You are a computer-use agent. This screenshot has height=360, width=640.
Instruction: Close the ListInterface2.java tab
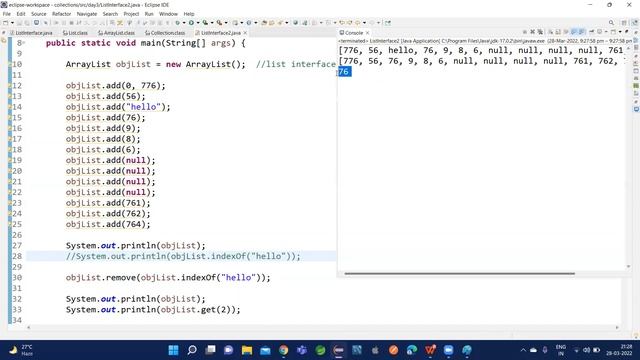pyautogui.click(x=245, y=33)
